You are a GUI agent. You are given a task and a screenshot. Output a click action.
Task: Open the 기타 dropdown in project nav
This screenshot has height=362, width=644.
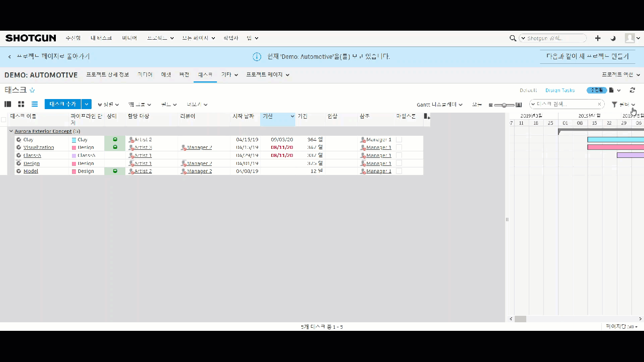[x=229, y=74]
